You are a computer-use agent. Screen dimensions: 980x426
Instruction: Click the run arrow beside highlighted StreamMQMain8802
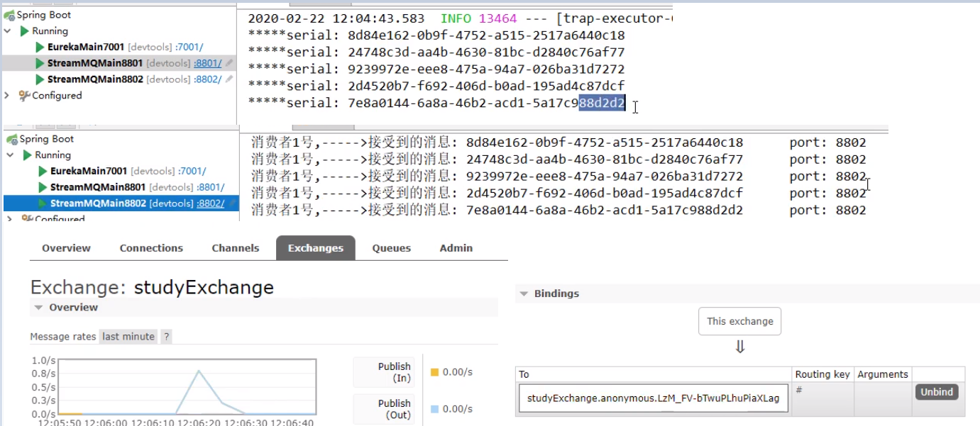click(x=42, y=202)
